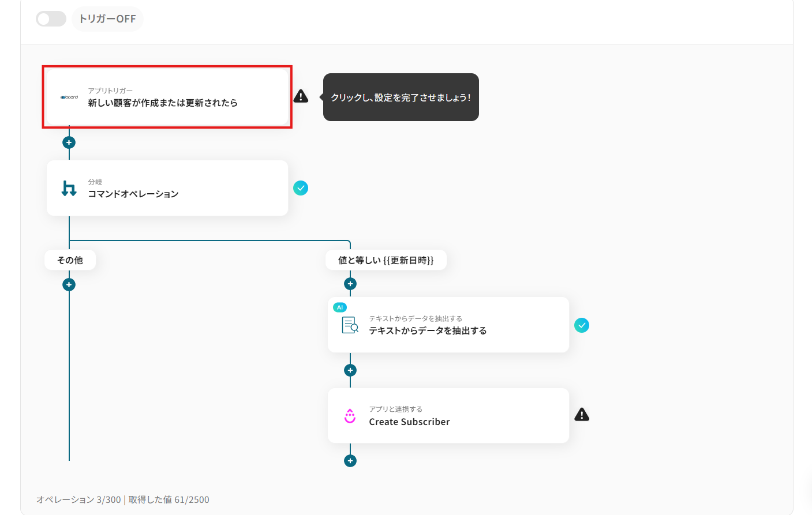Screen dimensions: 812x515
Task: Select the 値と等しい {{更新日時}} branch label
Action: (x=386, y=260)
